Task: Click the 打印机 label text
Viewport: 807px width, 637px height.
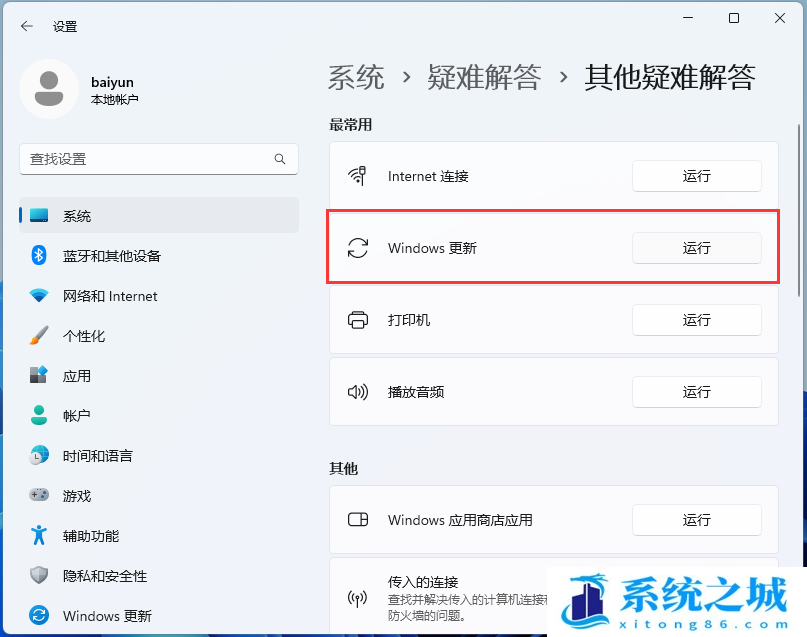Action: click(x=409, y=320)
